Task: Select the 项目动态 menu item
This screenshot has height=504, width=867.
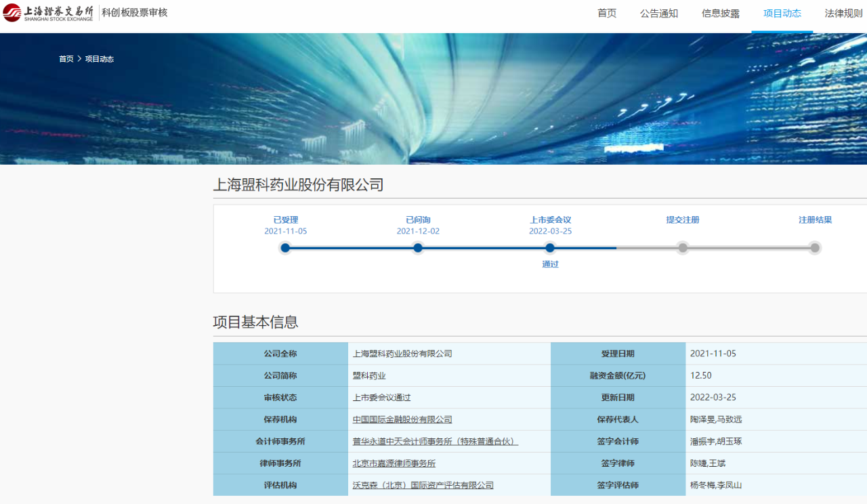Action: [782, 14]
